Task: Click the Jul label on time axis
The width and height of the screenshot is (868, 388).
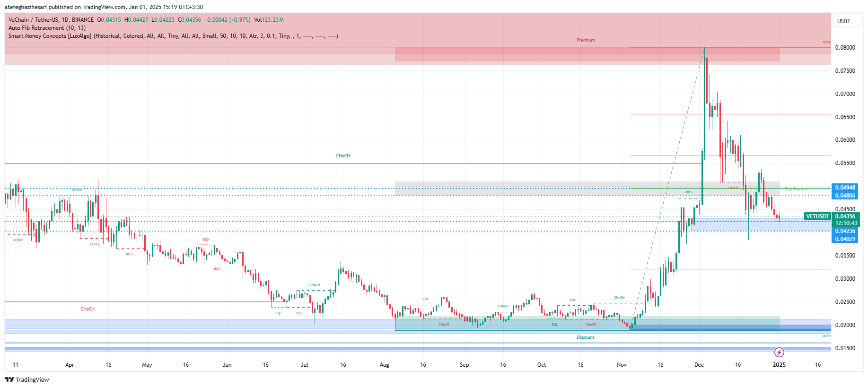Action: click(304, 365)
